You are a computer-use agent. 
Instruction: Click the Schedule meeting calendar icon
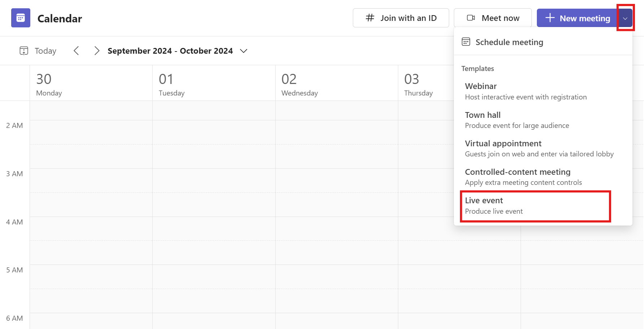(466, 42)
